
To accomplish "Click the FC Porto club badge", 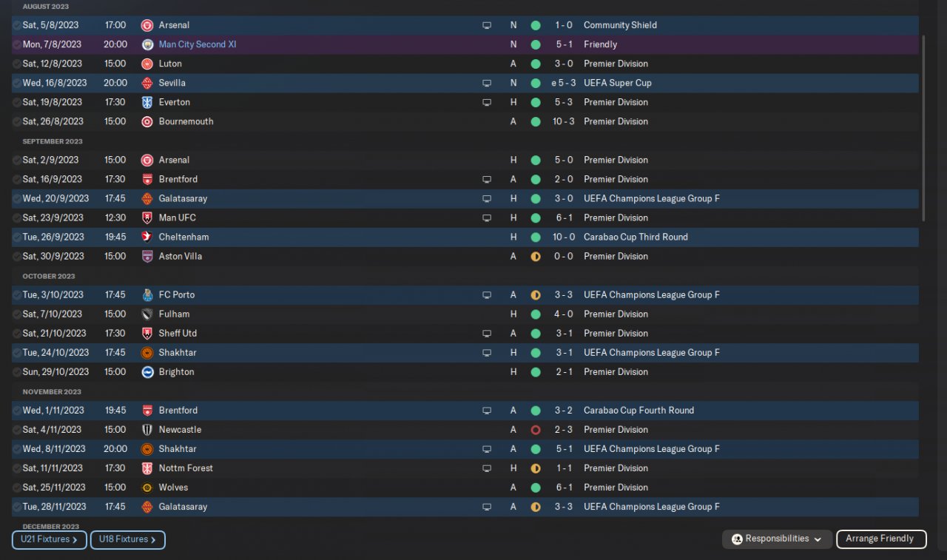I will pos(147,294).
